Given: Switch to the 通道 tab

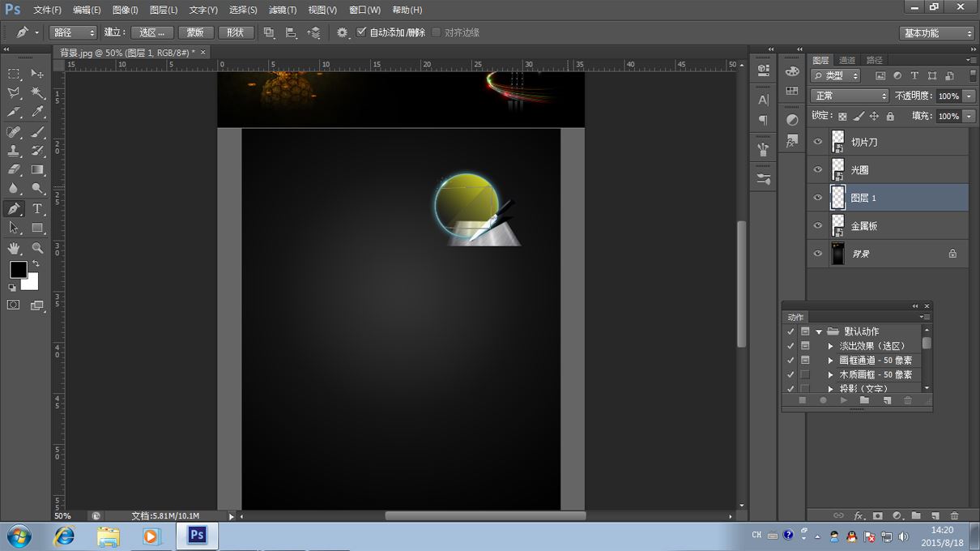Looking at the screenshot, I should coord(847,60).
